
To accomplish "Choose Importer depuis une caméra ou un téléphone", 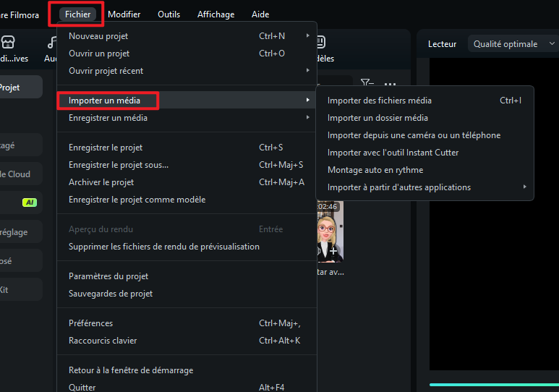I will click(424, 135).
